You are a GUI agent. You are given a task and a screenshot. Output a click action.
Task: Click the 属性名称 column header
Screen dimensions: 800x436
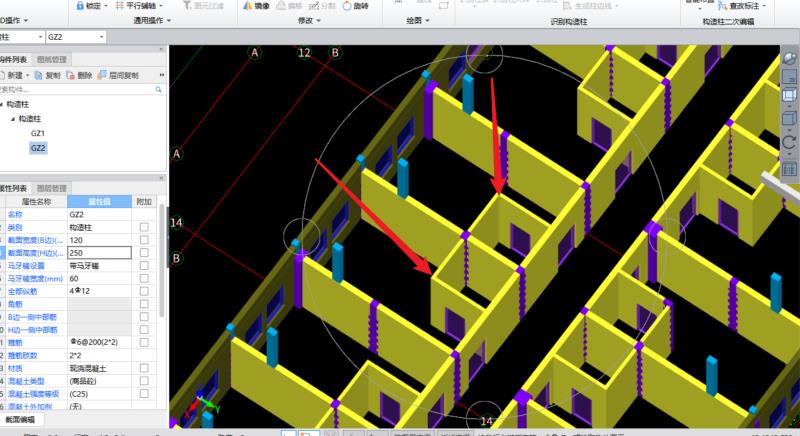click(36, 201)
